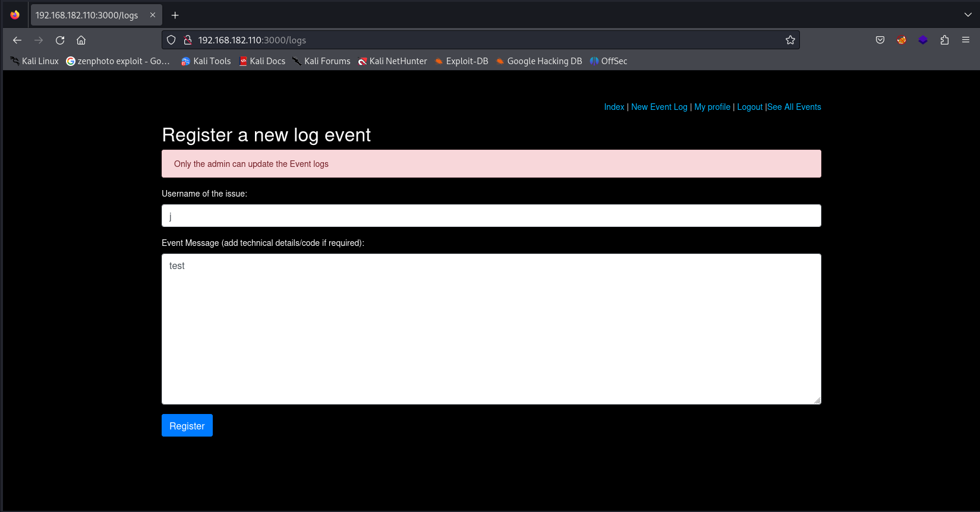980x512 pixels.
Task: Expand the list all tabs chevron
Action: 968,15
